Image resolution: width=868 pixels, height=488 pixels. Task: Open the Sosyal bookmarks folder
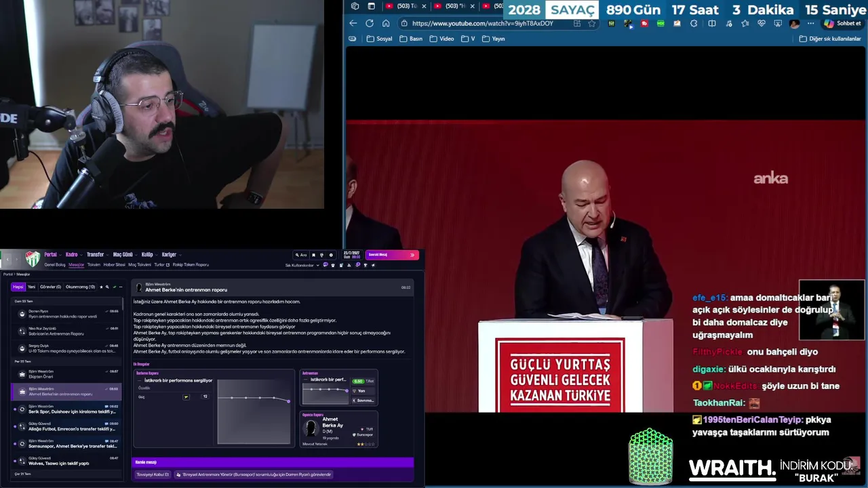[380, 39]
